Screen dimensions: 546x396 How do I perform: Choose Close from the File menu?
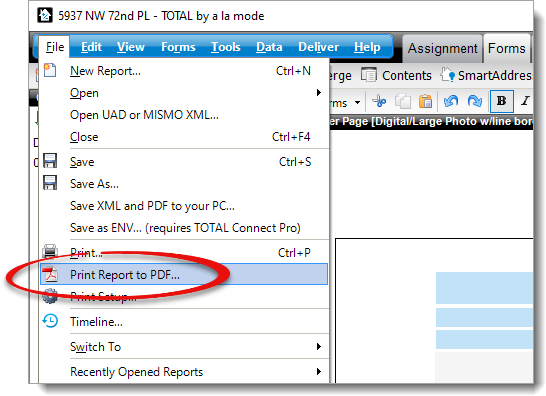[184, 137]
